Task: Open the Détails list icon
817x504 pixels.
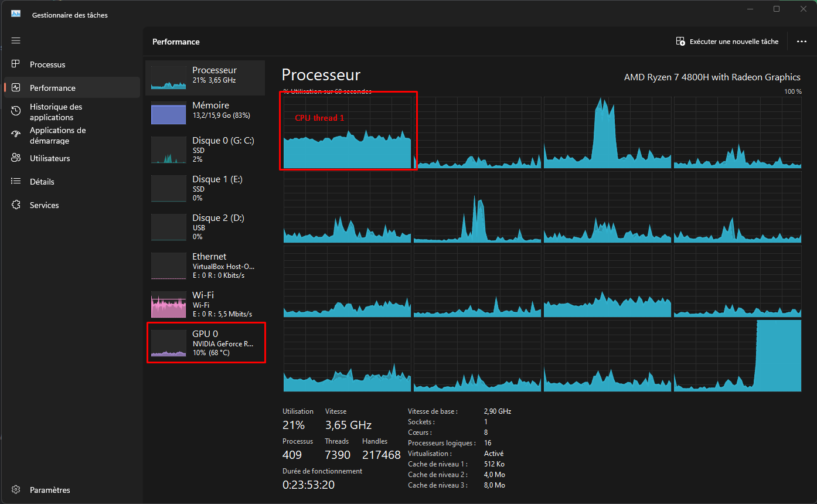Action: click(16, 182)
